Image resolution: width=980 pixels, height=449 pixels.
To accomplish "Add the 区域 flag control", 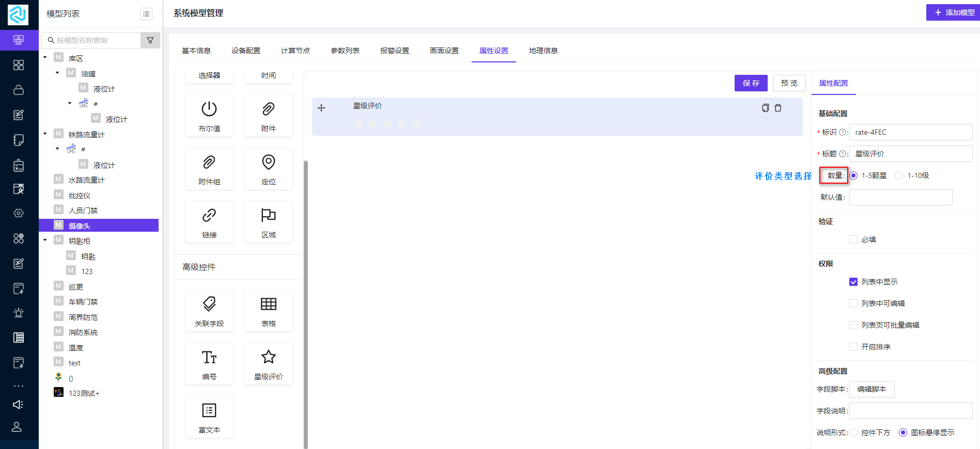I will tap(269, 222).
